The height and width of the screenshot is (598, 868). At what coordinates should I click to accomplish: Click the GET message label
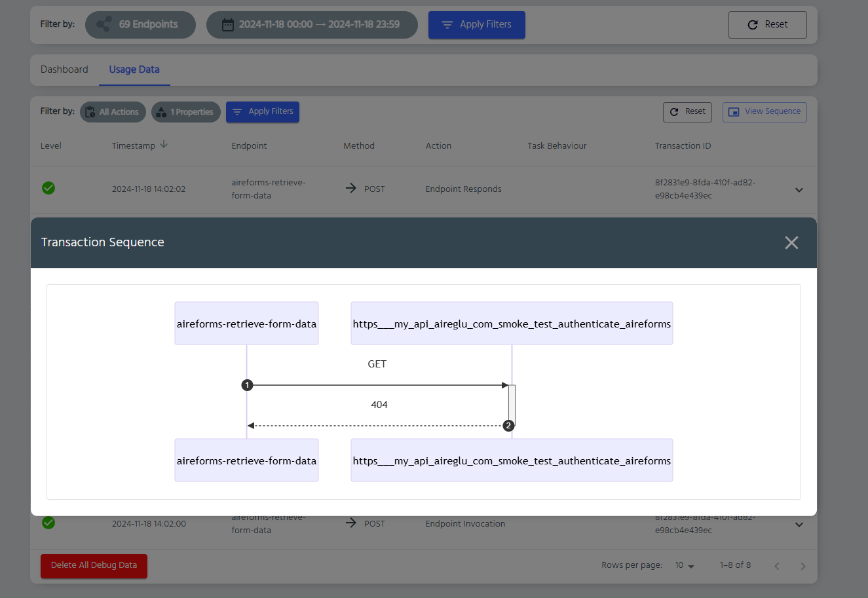[x=377, y=364]
